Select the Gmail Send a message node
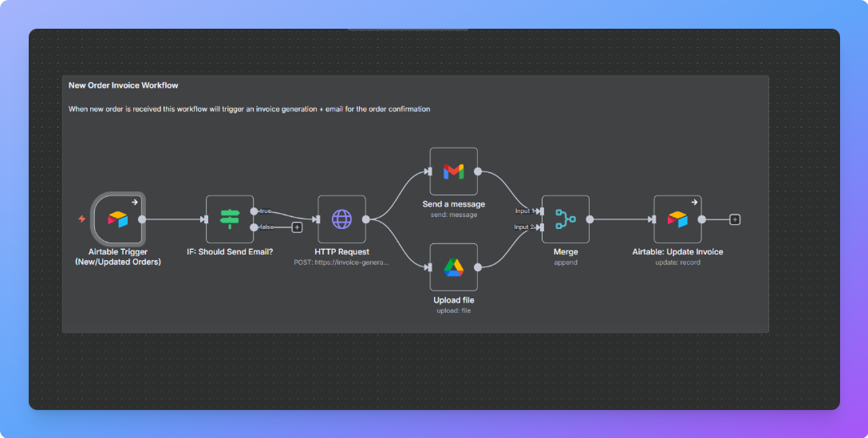Screen dimensions: 868x438 (454, 171)
